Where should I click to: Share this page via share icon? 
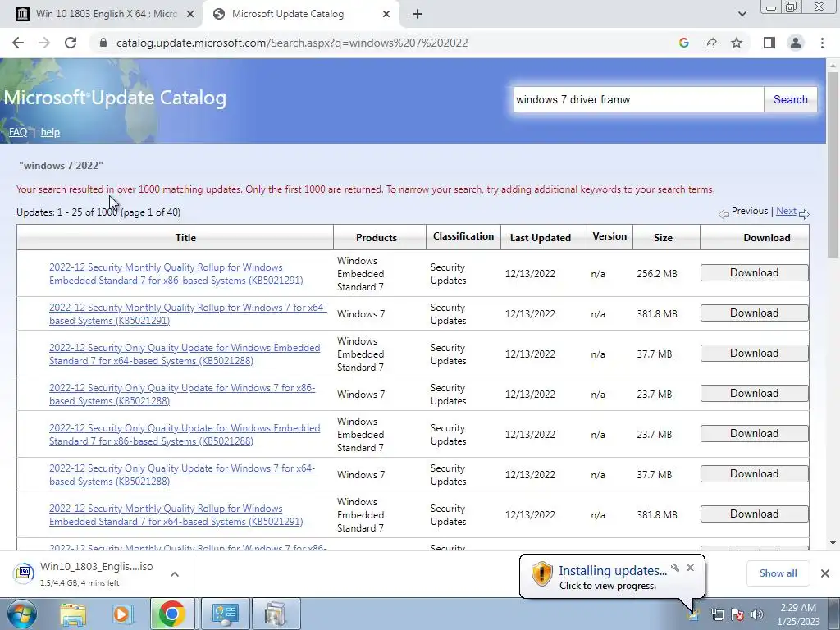[710, 43]
